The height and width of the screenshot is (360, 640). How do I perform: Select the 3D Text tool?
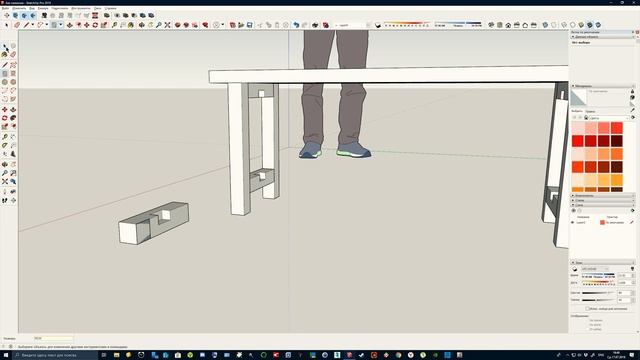(x=13, y=154)
